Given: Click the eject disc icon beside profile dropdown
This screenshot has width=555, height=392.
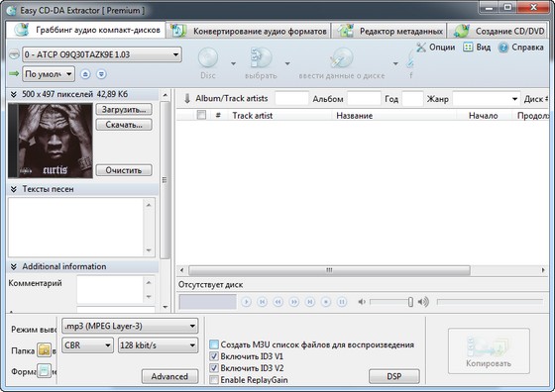Looking at the screenshot, I should point(85,74).
